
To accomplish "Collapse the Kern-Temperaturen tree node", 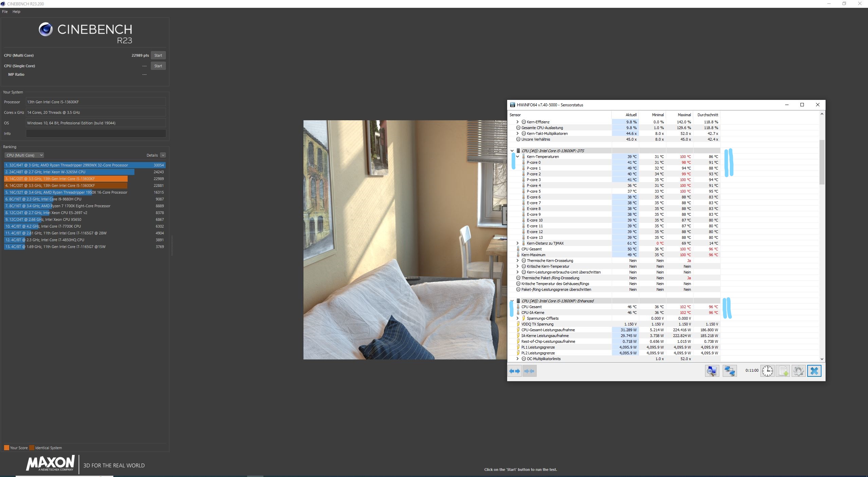I will click(517, 157).
